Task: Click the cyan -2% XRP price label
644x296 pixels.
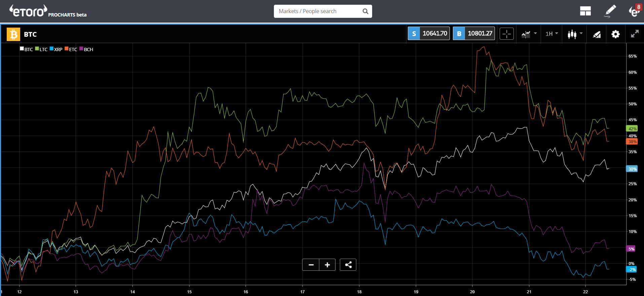Action: [x=631, y=269]
